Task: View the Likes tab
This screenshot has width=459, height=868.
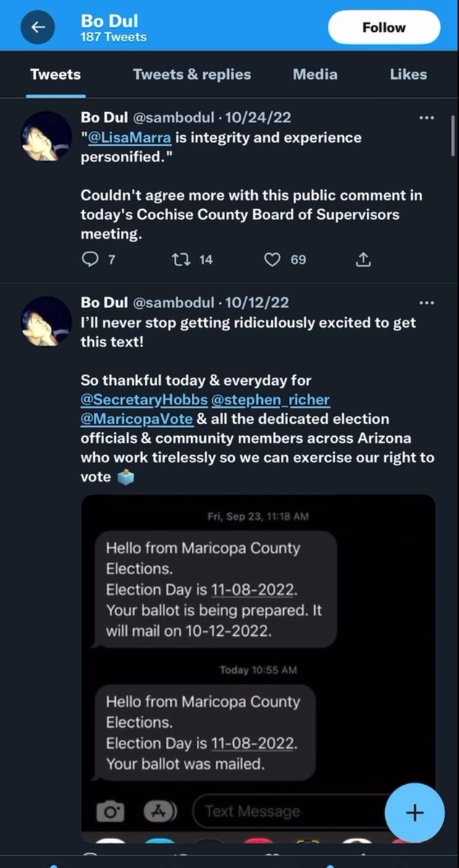Action: pyautogui.click(x=408, y=75)
